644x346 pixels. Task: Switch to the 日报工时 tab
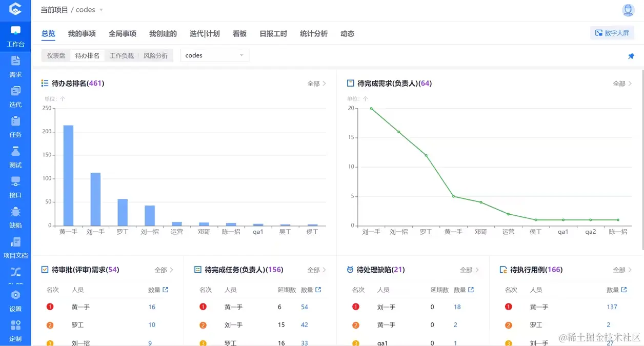click(273, 34)
